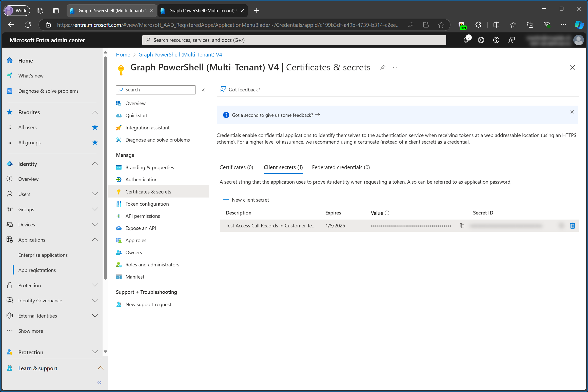Image resolution: width=588 pixels, height=392 pixels.
Task: Select Client secrets (1) tab
Action: click(x=283, y=167)
